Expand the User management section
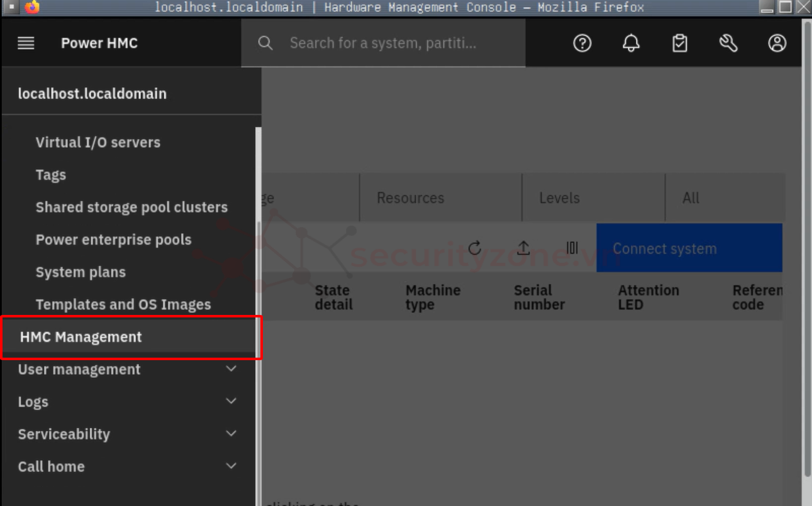Viewport: 812px width, 506px height. (x=128, y=370)
